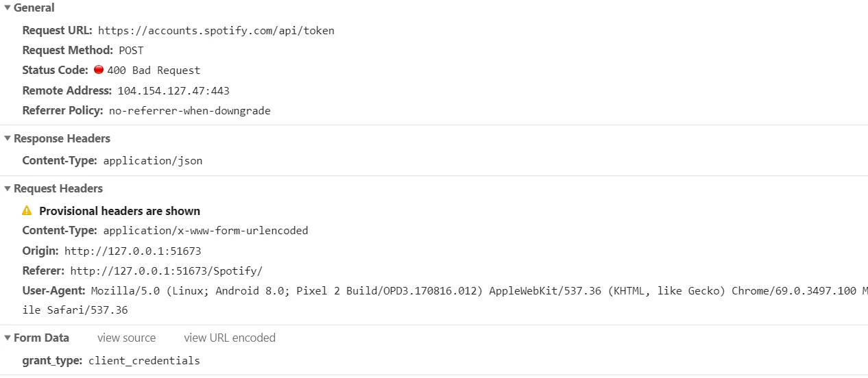Viewport: 868px width, 378px height.
Task: Collapse the Form Data section arrow
Action: coord(8,338)
